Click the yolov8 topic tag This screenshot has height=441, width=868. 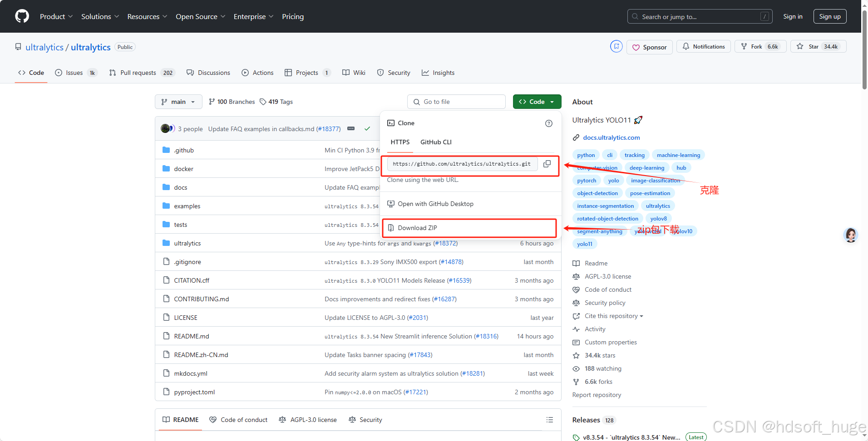658,219
